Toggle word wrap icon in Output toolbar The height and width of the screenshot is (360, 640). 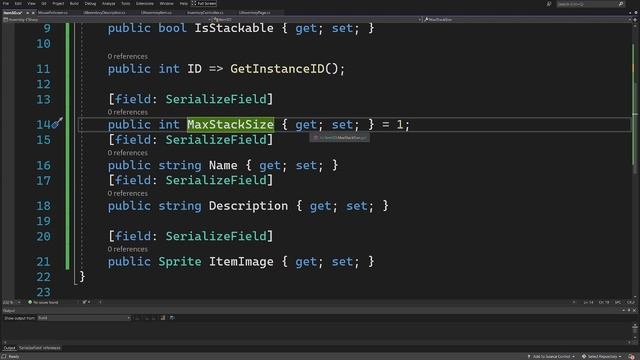click(x=172, y=318)
